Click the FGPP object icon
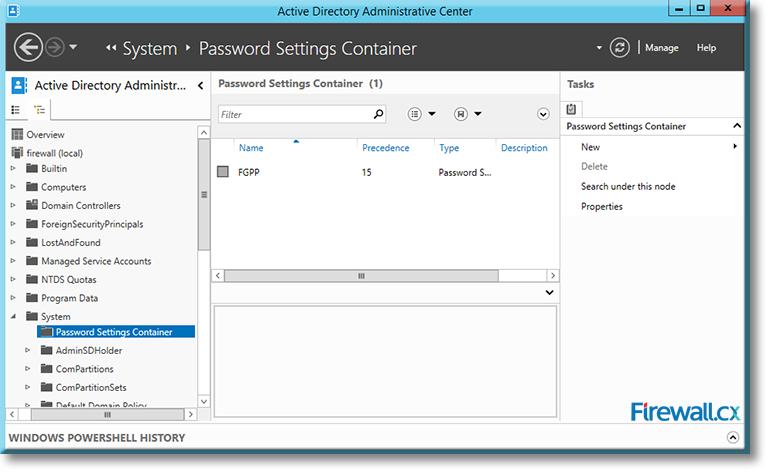Image resolution: width=774 pixels, height=476 pixels. pos(223,172)
